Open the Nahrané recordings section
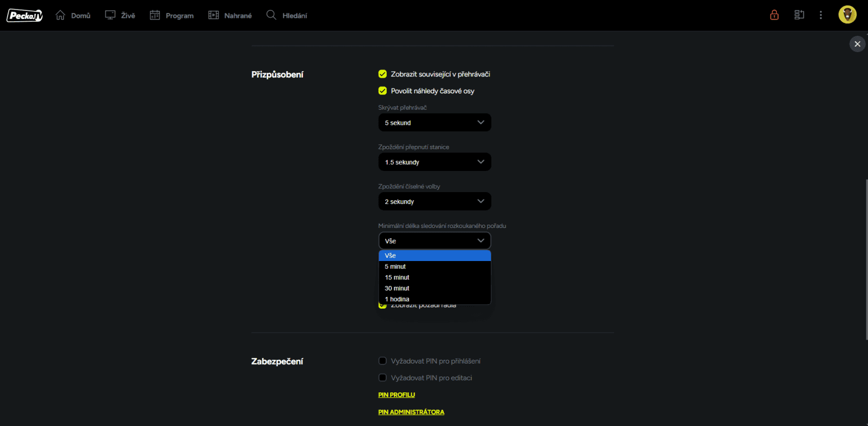Viewport: 868px width, 426px height. pyautogui.click(x=230, y=15)
